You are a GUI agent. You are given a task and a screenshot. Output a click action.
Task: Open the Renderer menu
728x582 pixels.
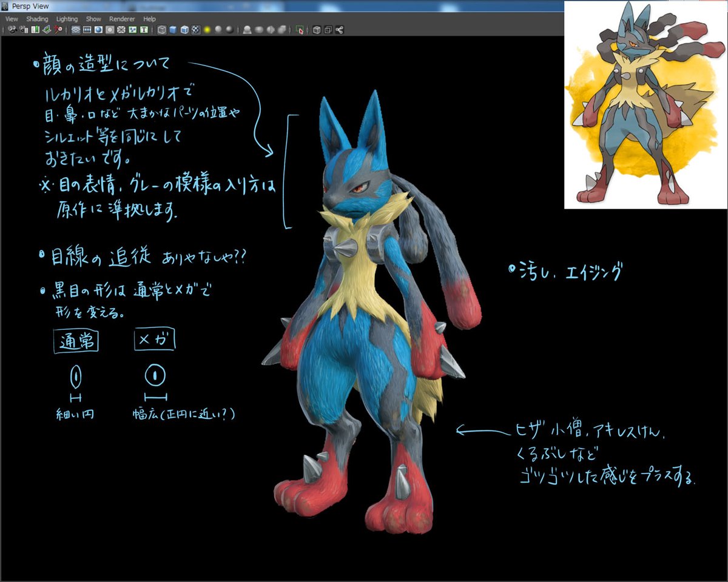pyautogui.click(x=123, y=19)
